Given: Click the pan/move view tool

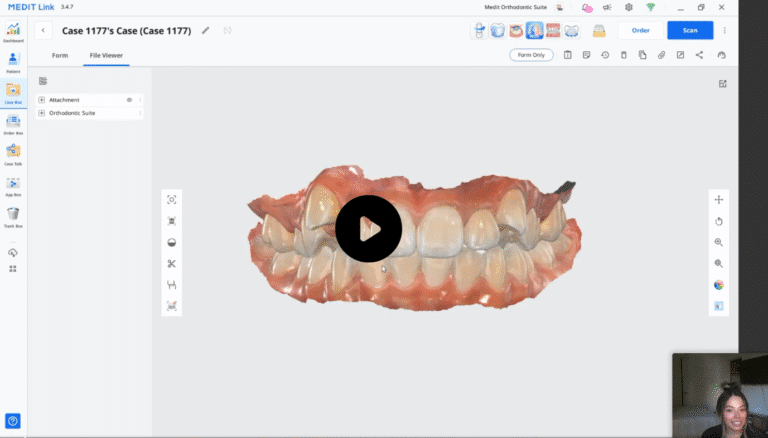Looking at the screenshot, I should coord(718,200).
